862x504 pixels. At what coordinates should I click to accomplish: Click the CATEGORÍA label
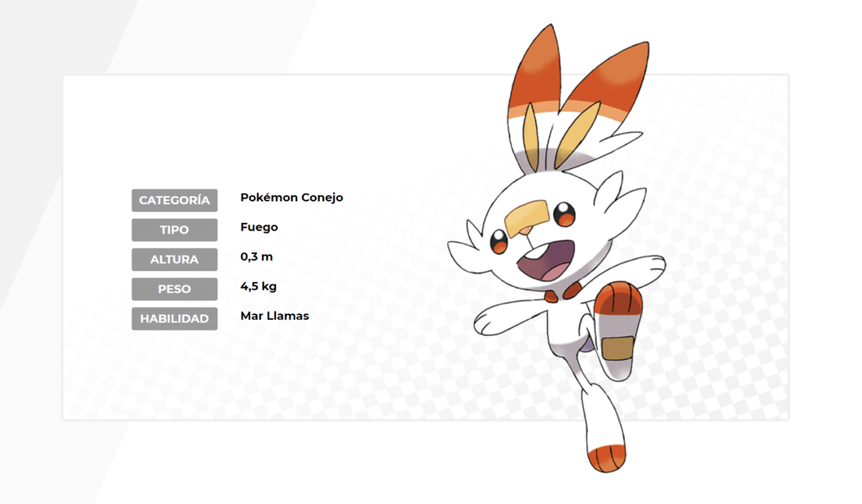tap(174, 200)
